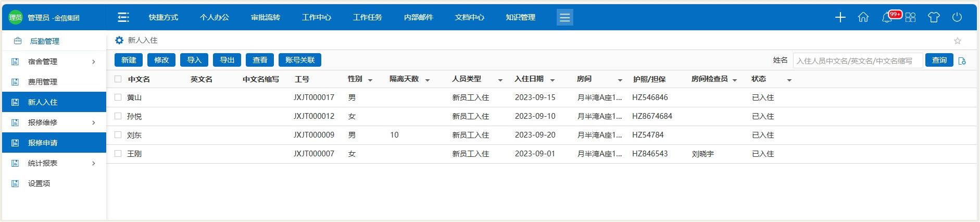Collapse sidebar with the menu toggle icon

click(x=123, y=17)
